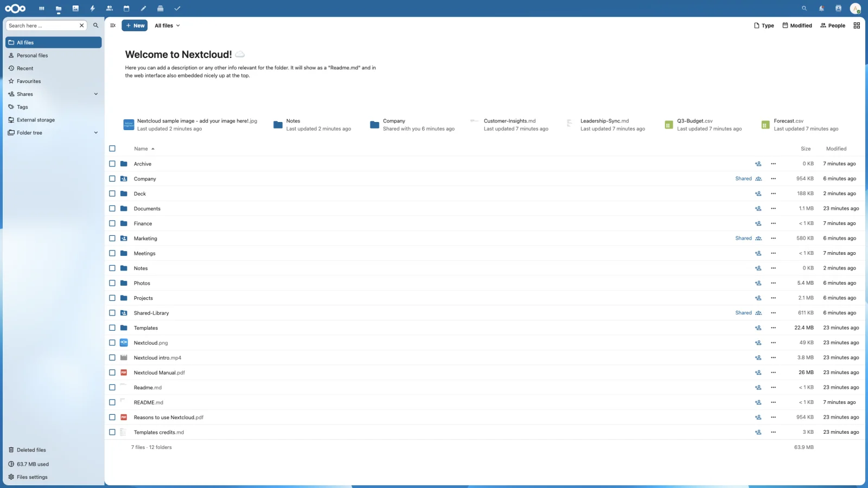
Task: Sort files by Size column
Action: (x=806, y=149)
